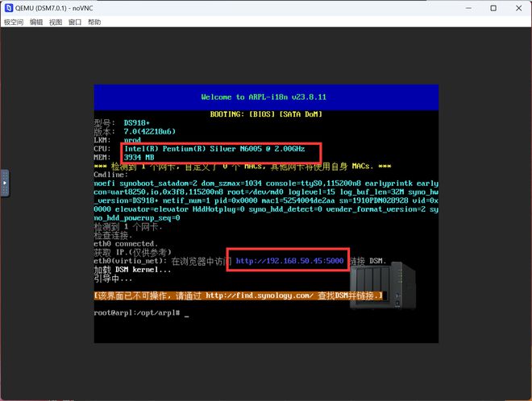532x401 pixels.
Task: Click the Synology NAS device image
Action: (382, 285)
